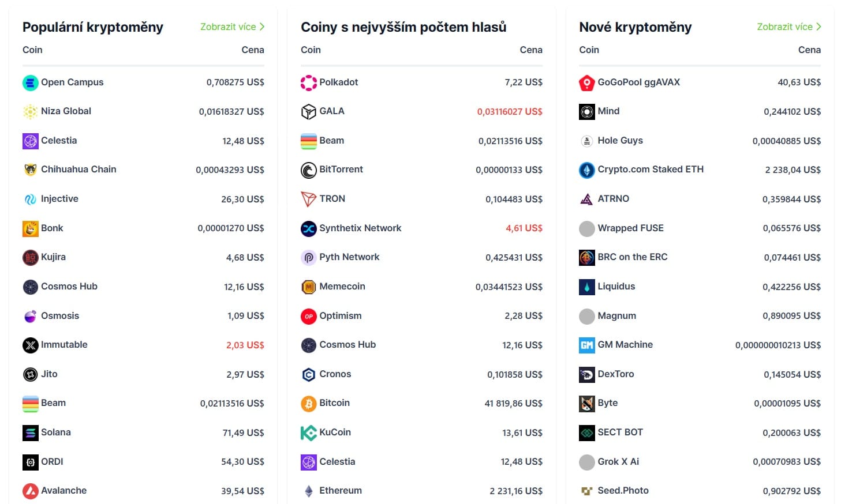Open Zobrazit více for popular cryptocurrencies
This screenshot has height=504, width=841.
coord(228,27)
